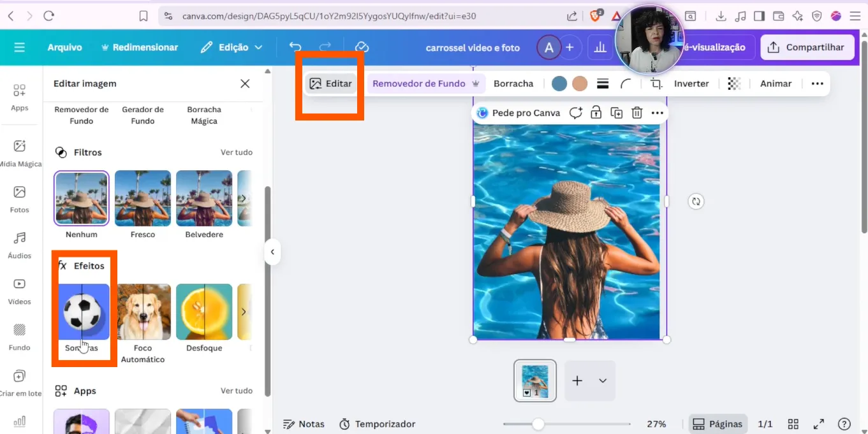Viewport: 868px width, 434px height.
Task: Click the transparency checkerboard icon
Action: tap(734, 83)
